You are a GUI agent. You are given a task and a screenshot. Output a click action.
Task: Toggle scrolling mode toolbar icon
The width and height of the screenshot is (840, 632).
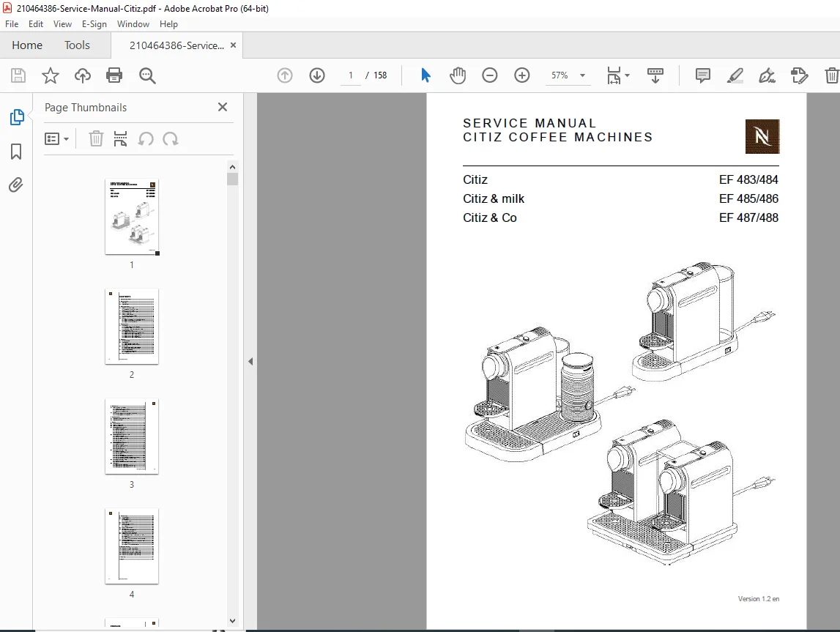point(655,75)
